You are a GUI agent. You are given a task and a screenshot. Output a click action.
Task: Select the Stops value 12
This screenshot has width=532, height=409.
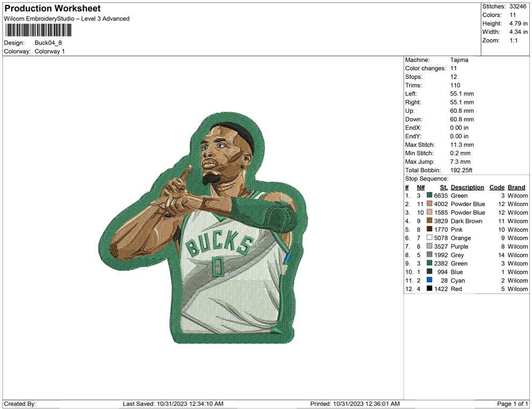coord(454,77)
